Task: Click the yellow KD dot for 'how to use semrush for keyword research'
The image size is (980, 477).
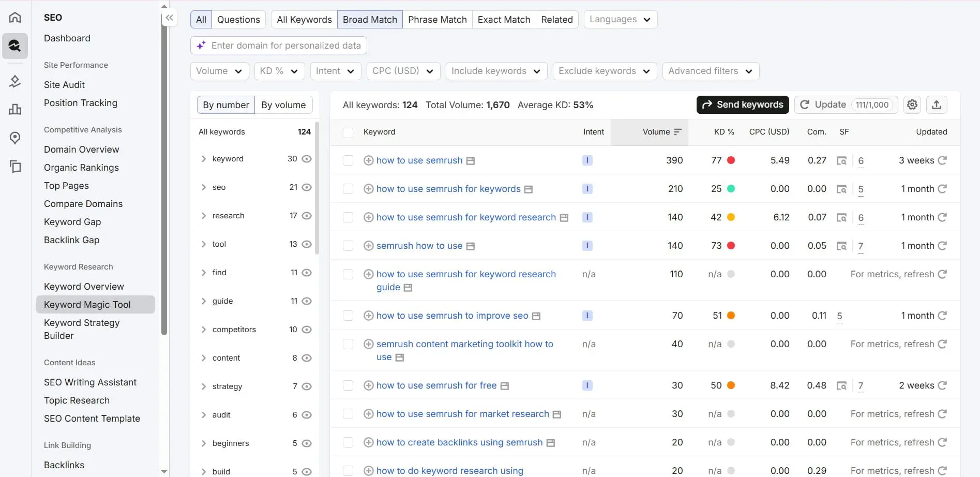Action: point(731,217)
